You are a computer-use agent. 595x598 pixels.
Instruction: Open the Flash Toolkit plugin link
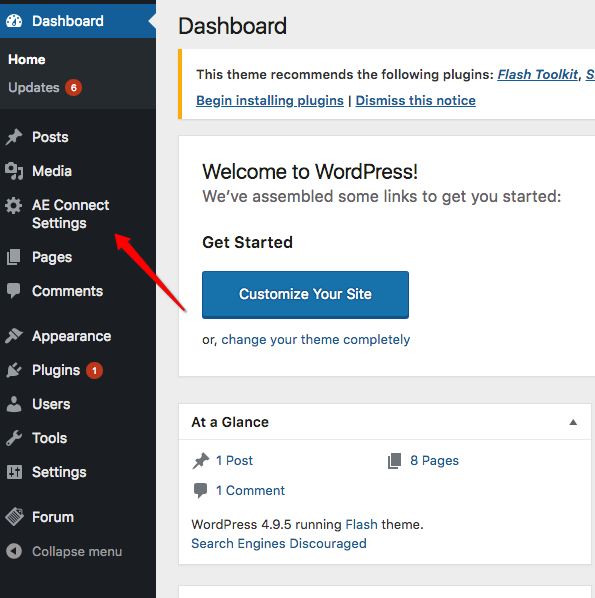tap(538, 74)
